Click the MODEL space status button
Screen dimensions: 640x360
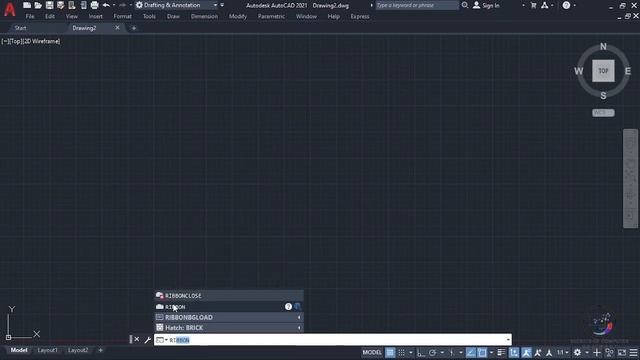click(x=372, y=353)
